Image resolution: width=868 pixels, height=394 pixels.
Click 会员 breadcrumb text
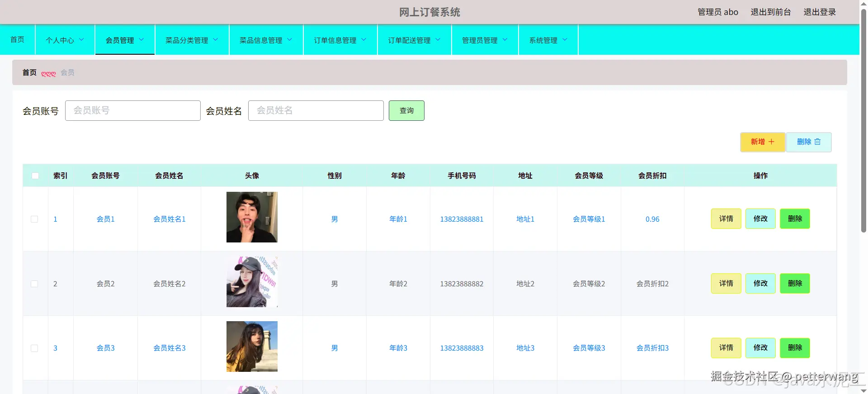pos(67,72)
